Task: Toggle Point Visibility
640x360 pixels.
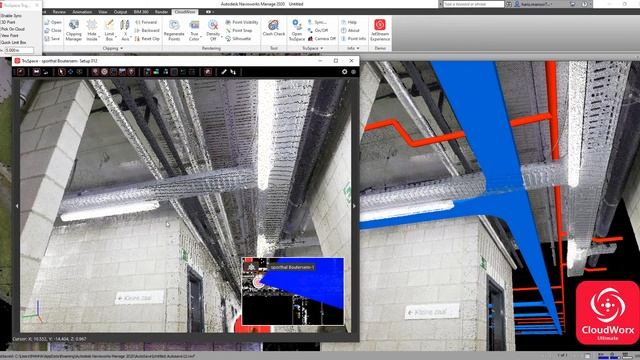Action: pyautogui.click(x=242, y=22)
